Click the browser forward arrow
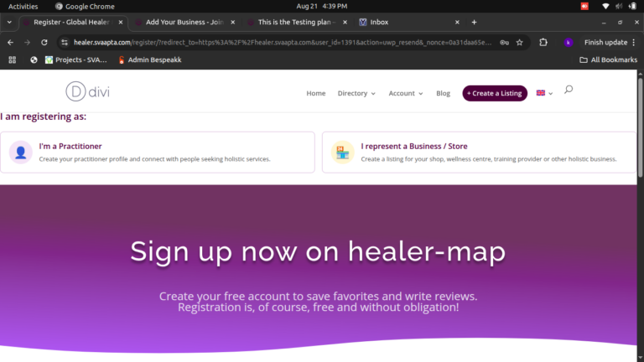This screenshot has height=362, width=644. (x=27, y=42)
